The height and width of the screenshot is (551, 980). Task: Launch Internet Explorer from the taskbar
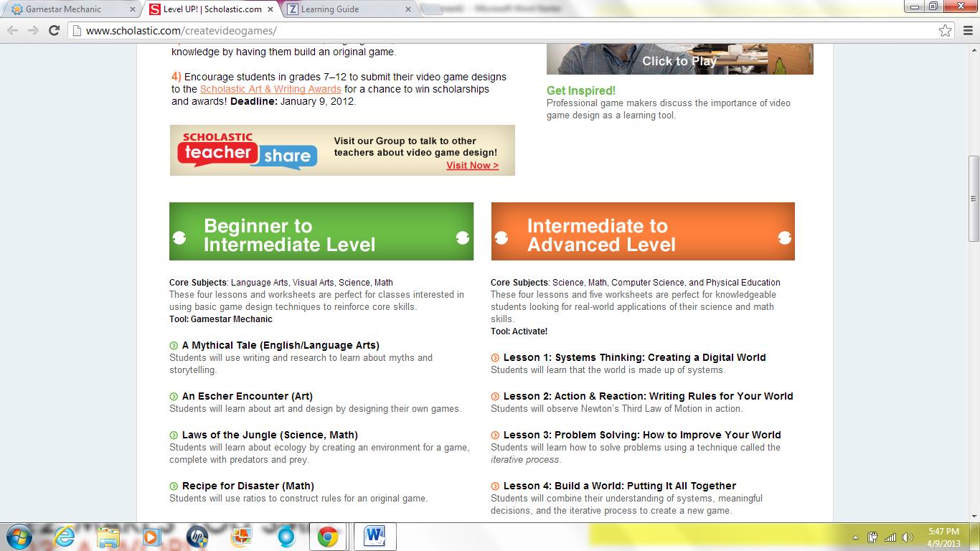pyautogui.click(x=64, y=537)
